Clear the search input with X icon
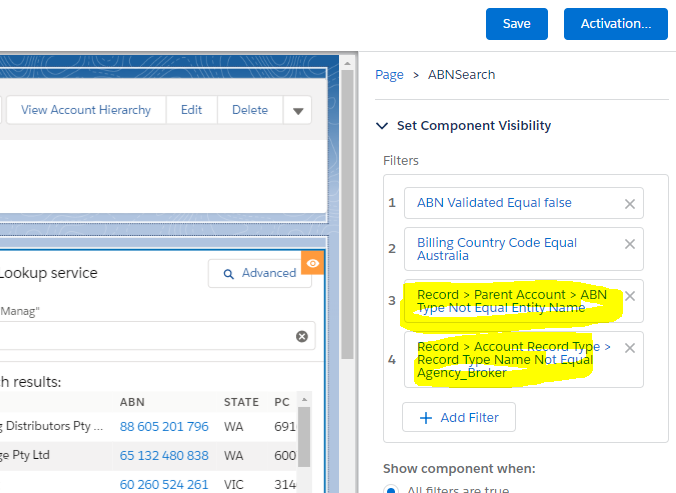Viewport: 676px width, 493px height. [x=302, y=336]
